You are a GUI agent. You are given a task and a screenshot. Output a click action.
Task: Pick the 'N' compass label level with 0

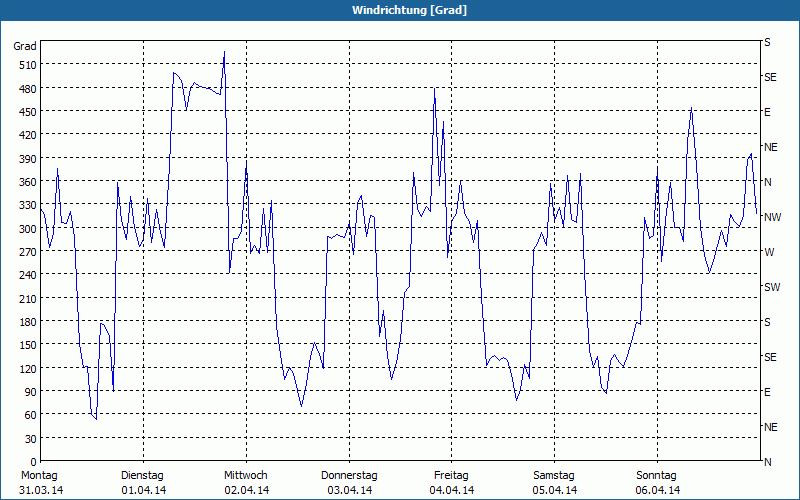[x=768, y=462]
